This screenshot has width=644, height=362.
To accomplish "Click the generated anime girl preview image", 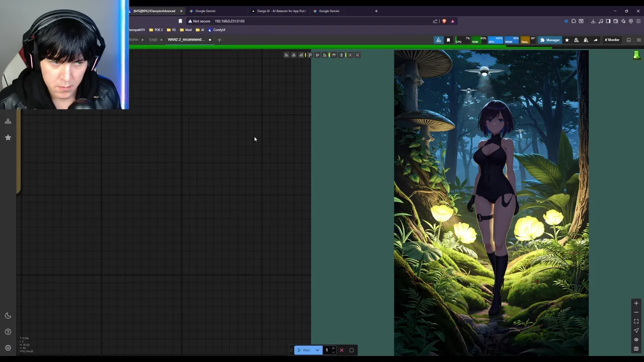I will tap(491, 203).
